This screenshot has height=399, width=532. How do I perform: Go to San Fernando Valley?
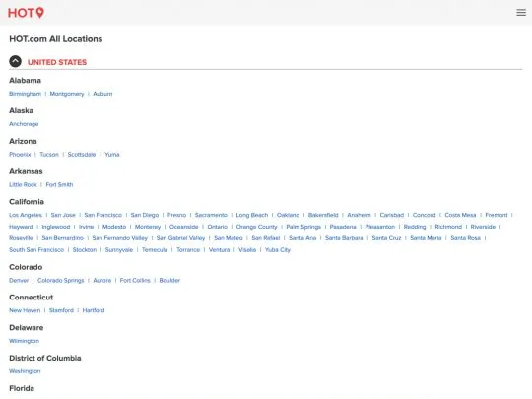coord(120,238)
